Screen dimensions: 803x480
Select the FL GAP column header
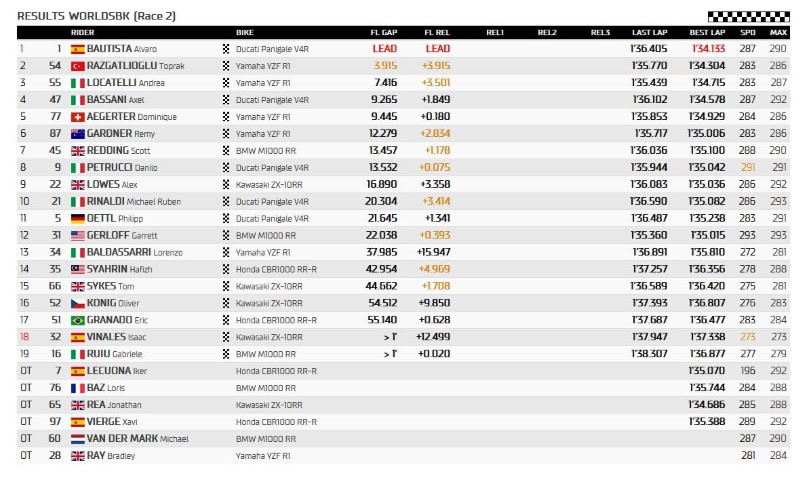point(384,32)
